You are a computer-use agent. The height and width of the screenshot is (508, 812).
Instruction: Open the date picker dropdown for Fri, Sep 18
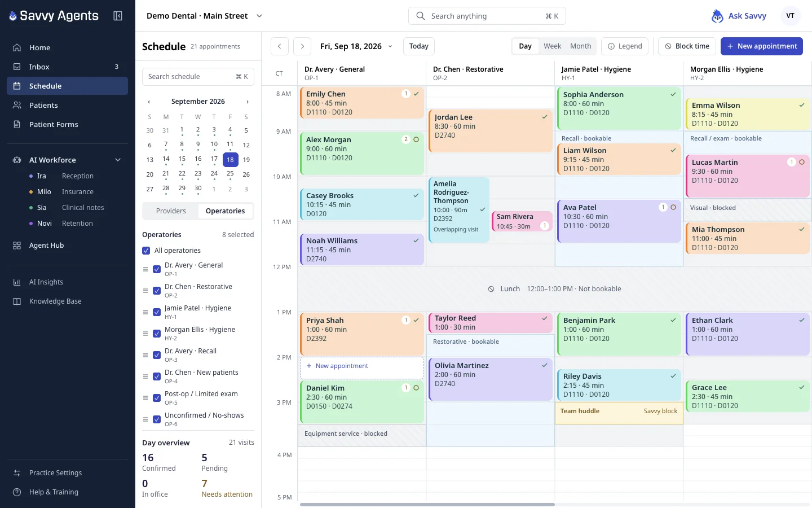(x=356, y=46)
